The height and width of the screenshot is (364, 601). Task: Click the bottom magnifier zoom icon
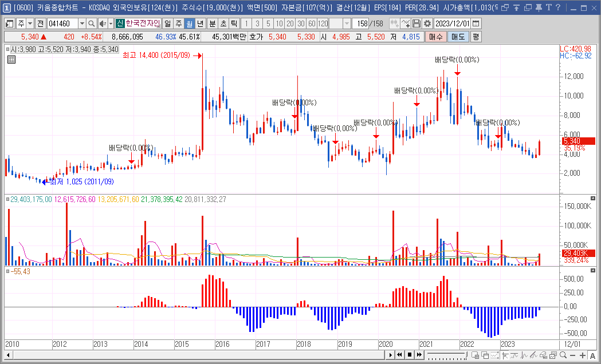click(x=563, y=355)
